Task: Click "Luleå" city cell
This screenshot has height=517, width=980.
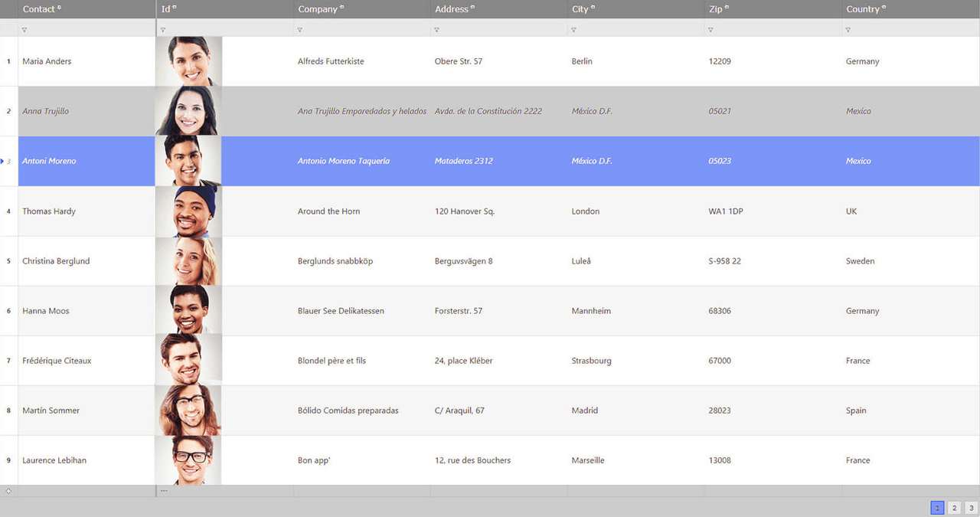Action: [581, 261]
